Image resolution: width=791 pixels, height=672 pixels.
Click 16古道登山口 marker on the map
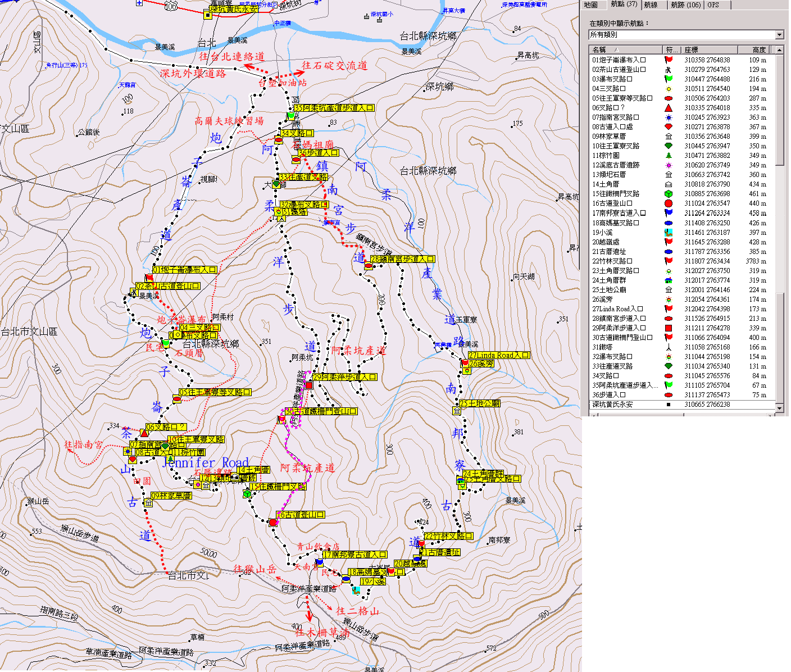(273, 523)
